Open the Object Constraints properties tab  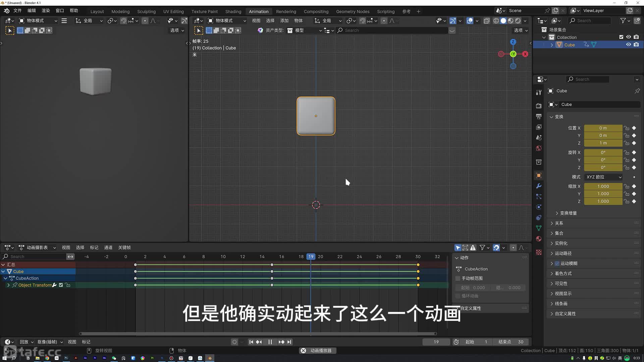[539, 218]
